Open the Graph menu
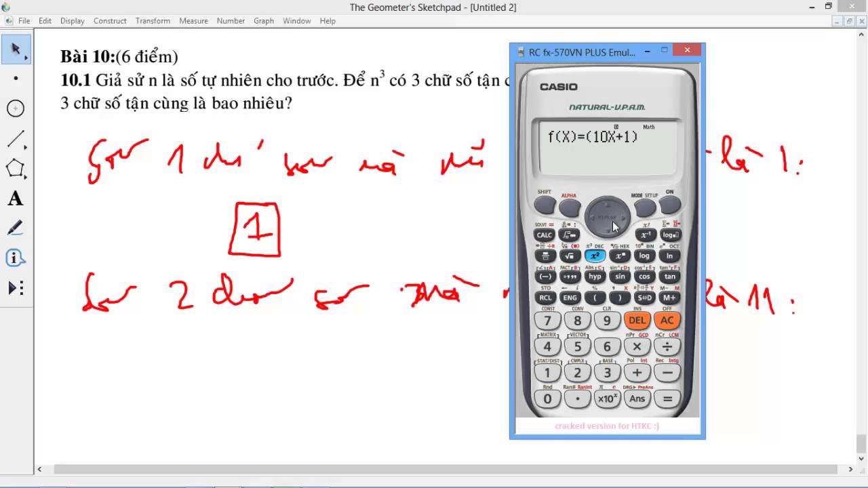Viewport: 868px width, 488px height. pos(264,21)
